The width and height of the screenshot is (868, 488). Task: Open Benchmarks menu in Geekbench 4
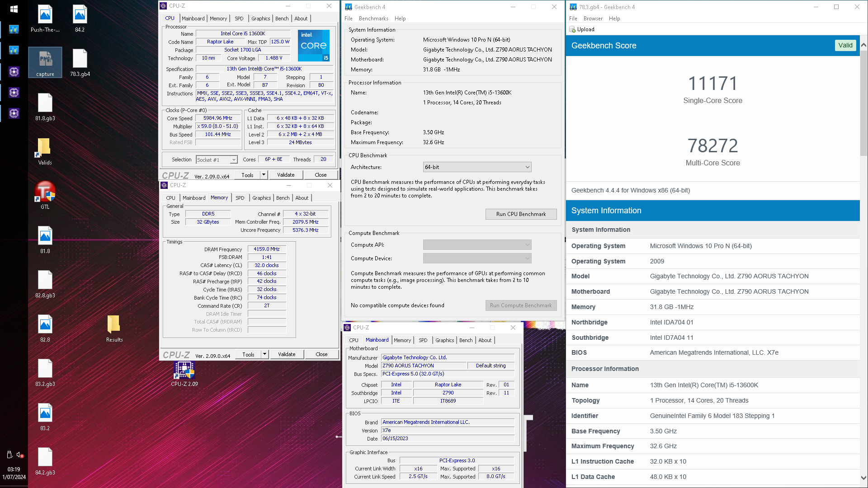click(373, 19)
